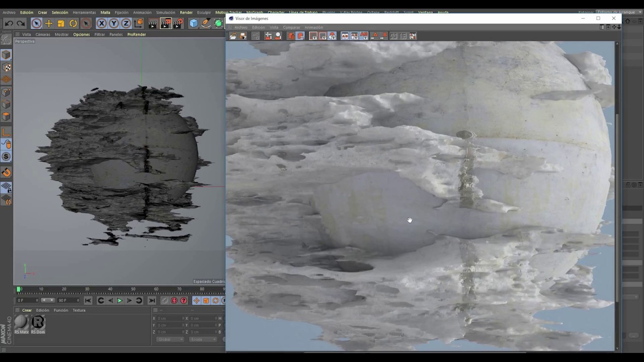Open Archivo menu in main window

(x=9, y=12)
